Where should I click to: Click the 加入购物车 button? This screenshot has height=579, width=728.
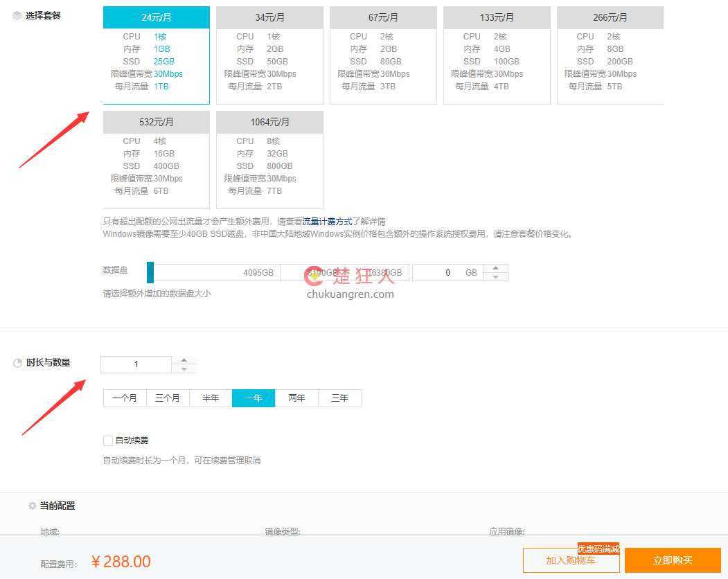click(571, 560)
